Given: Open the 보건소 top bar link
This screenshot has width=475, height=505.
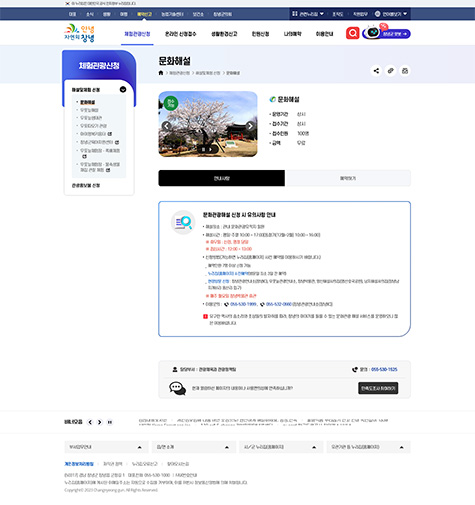Looking at the screenshot, I should 198,14.
